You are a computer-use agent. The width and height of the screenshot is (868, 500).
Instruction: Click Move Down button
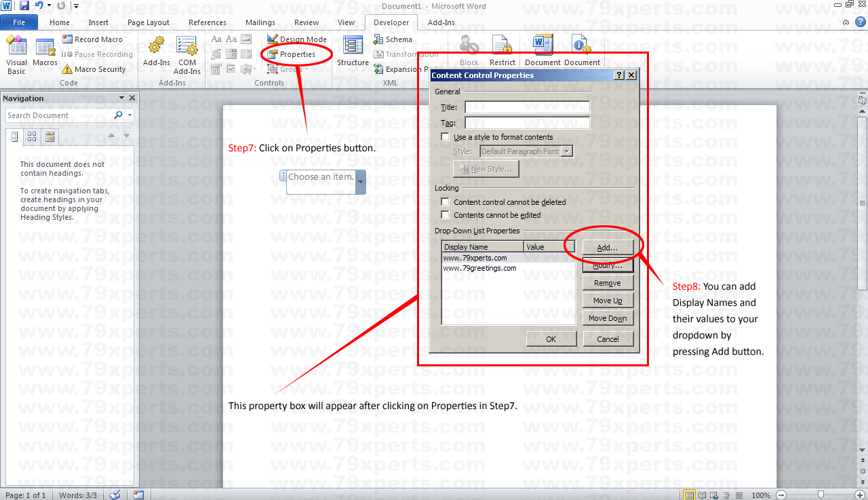(608, 318)
